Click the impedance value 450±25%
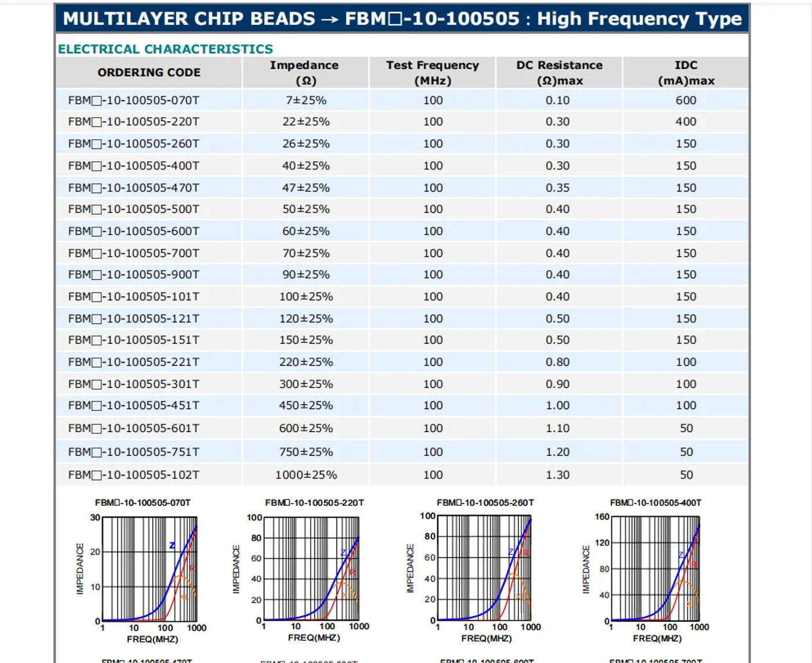812x663 pixels. (306, 406)
